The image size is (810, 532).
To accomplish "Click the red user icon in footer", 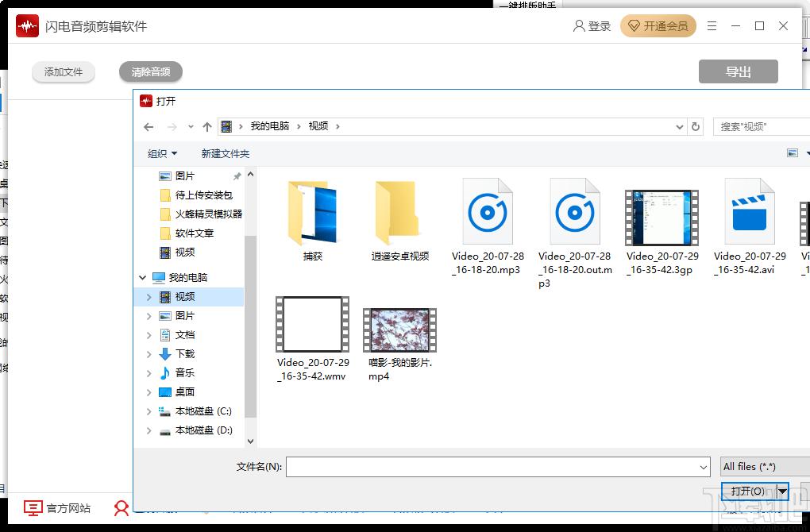I will click(x=121, y=508).
